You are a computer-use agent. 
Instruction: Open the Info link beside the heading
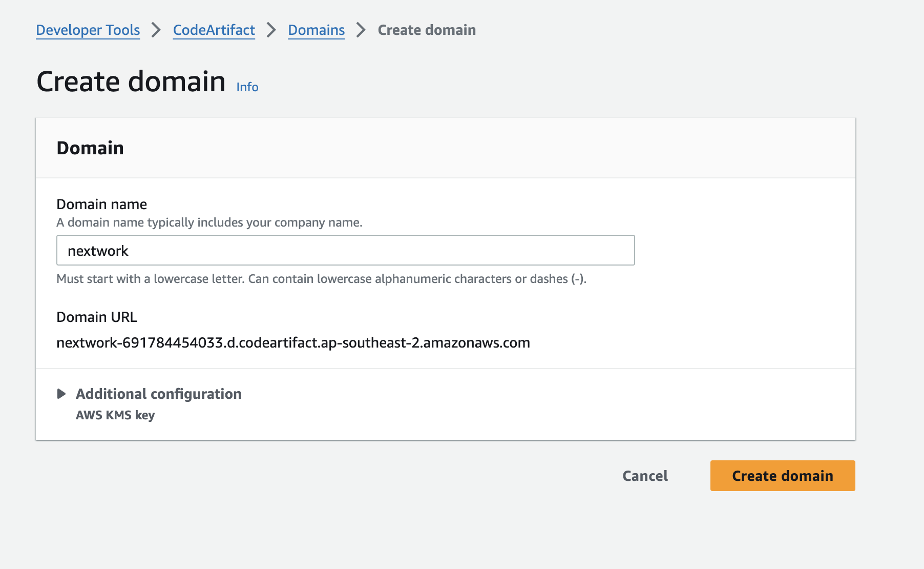247,87
